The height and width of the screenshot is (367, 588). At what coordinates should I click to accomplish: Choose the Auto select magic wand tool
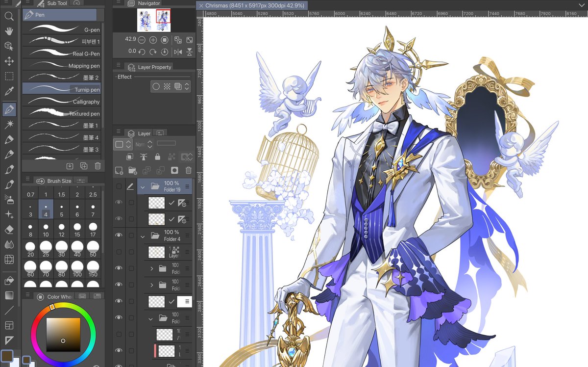click(9, 125)
